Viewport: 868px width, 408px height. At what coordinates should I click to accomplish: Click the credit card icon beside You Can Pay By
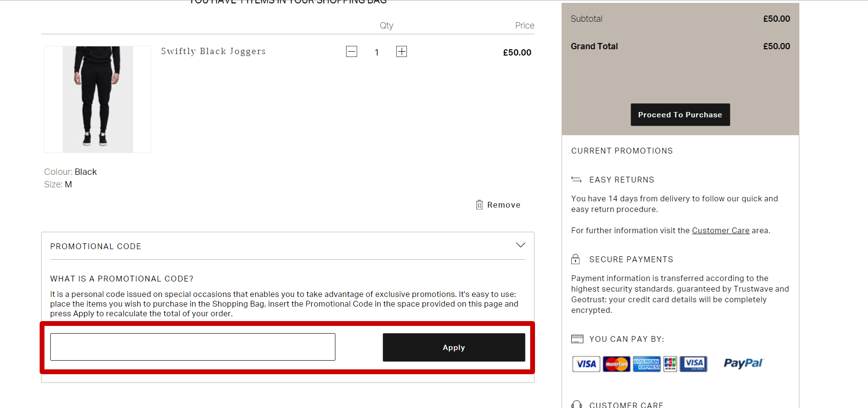(577, 339)
